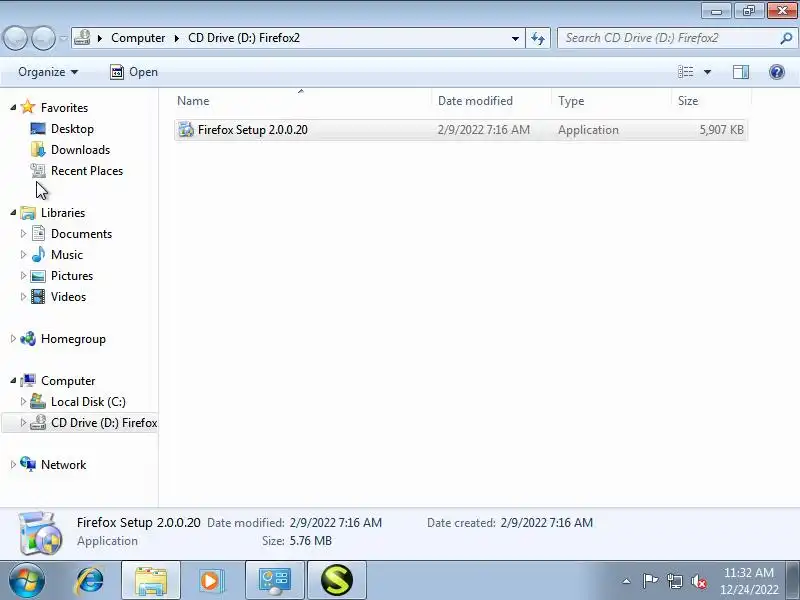This screenshot has height=600, width=800.
Task: Click the green S application taskbar icon
Action: [x=337, y=581]
